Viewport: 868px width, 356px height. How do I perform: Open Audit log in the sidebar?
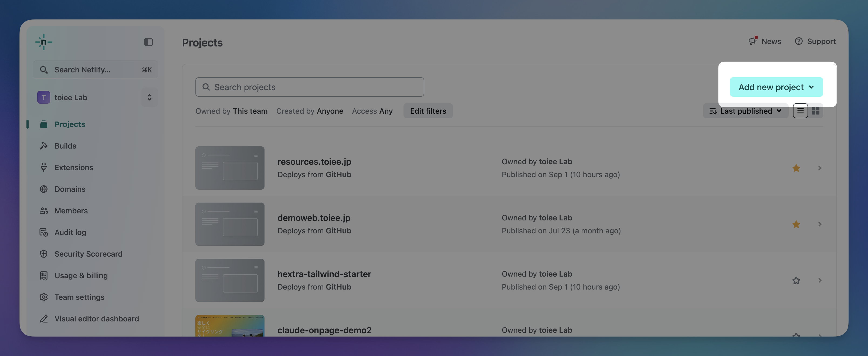[70, 232]
